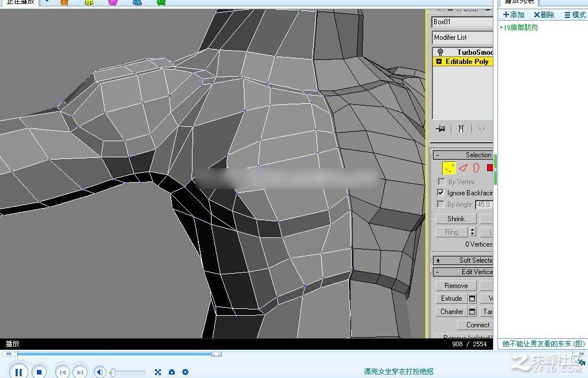
Task: Select Polygon sub-object level red icon
Action: pyautogui.click(x=490, y=168)
